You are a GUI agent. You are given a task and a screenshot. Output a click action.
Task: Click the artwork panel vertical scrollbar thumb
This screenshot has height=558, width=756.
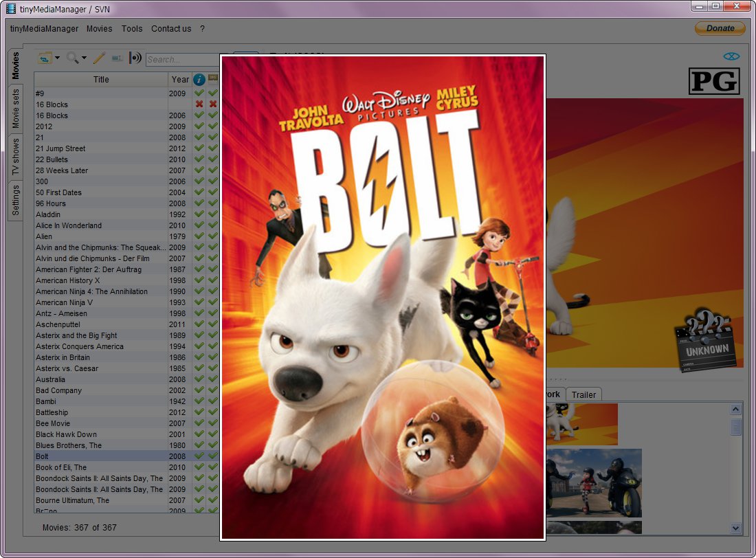(x=736, y=427)
